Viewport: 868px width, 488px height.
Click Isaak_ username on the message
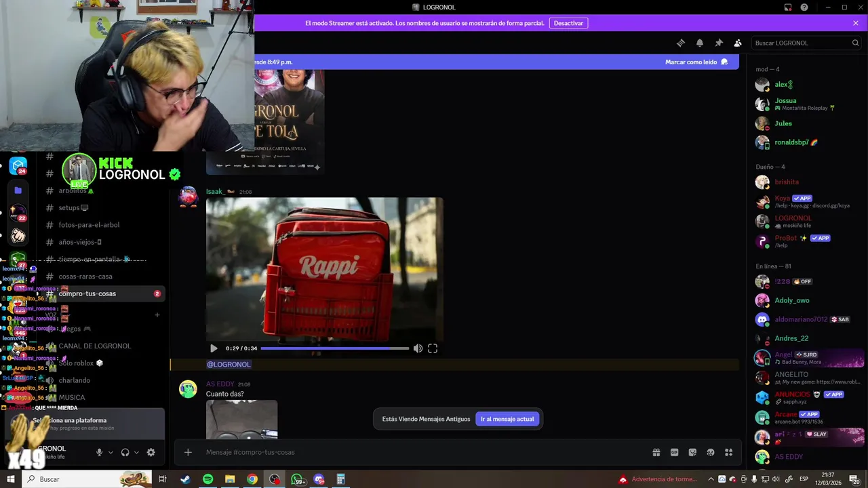216,192
